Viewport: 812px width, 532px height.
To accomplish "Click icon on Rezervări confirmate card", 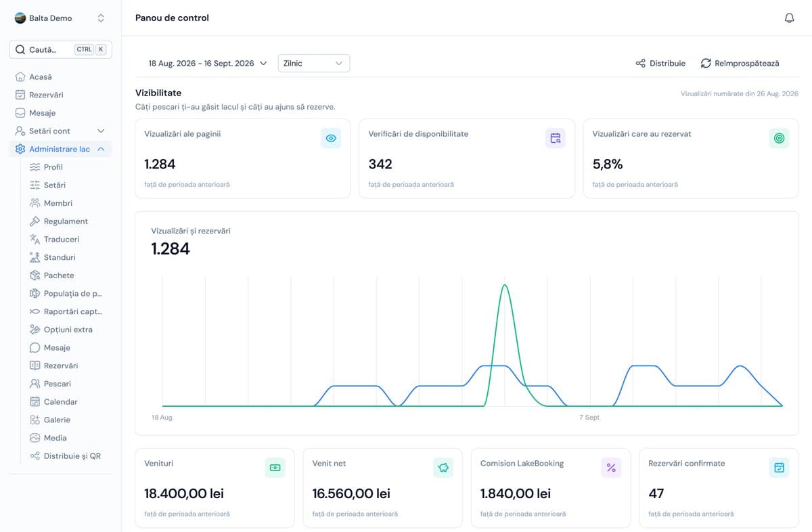I will click(x=779, y=468).
